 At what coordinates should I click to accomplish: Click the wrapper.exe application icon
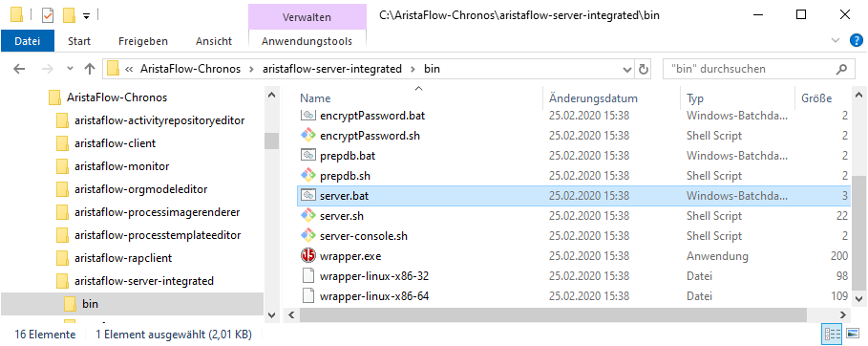coord(307,256)
